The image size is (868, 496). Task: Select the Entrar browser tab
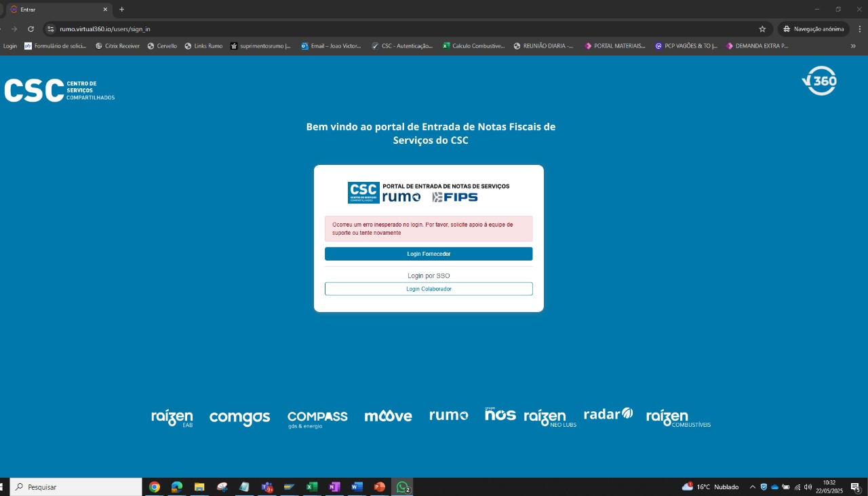point(58,9)
